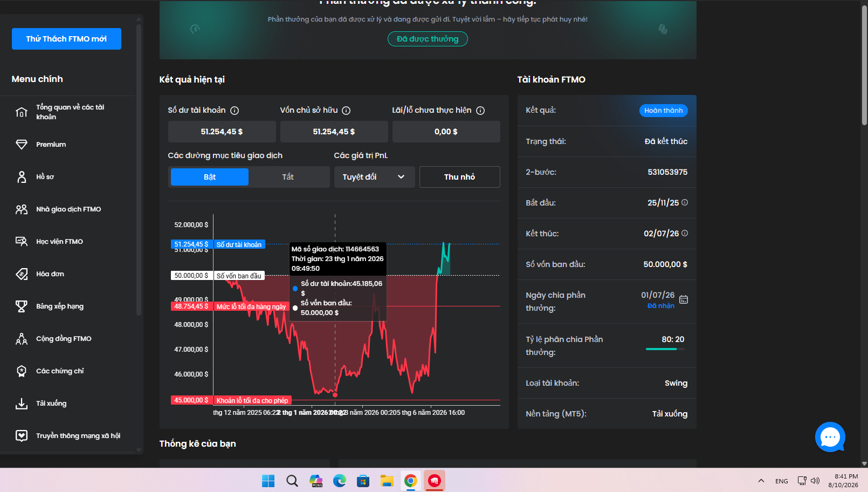Click the Tải xuống download icon
868x492 pixels.
[x=22, y=404]
